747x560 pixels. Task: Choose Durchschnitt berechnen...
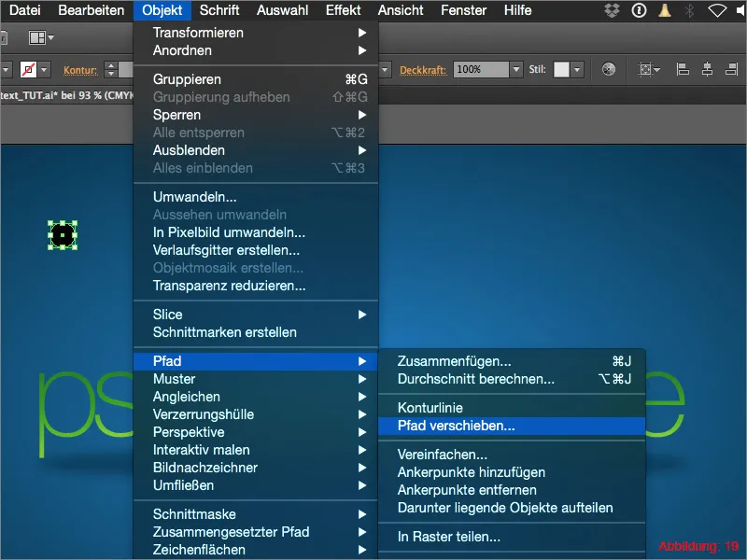[x=512, y=379]
